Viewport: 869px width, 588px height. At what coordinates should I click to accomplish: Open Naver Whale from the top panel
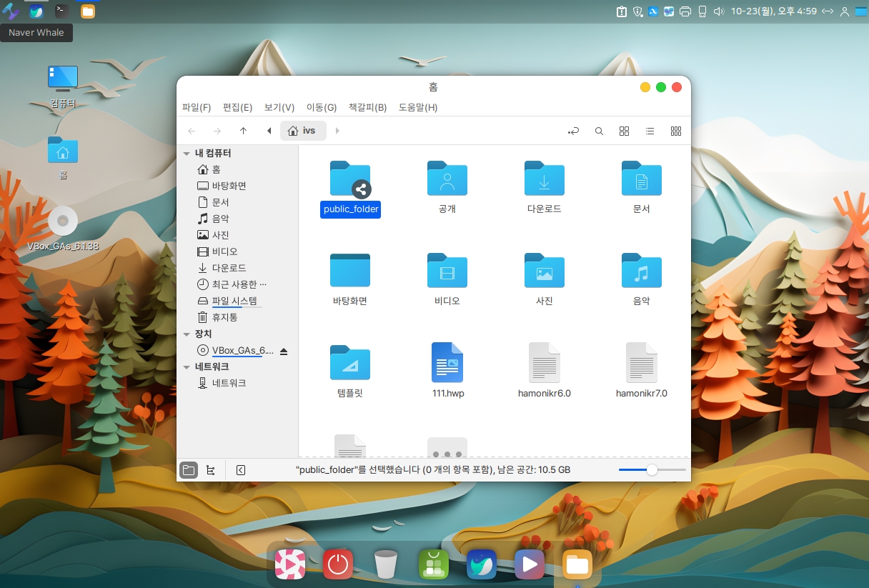[x=36, y=11]
